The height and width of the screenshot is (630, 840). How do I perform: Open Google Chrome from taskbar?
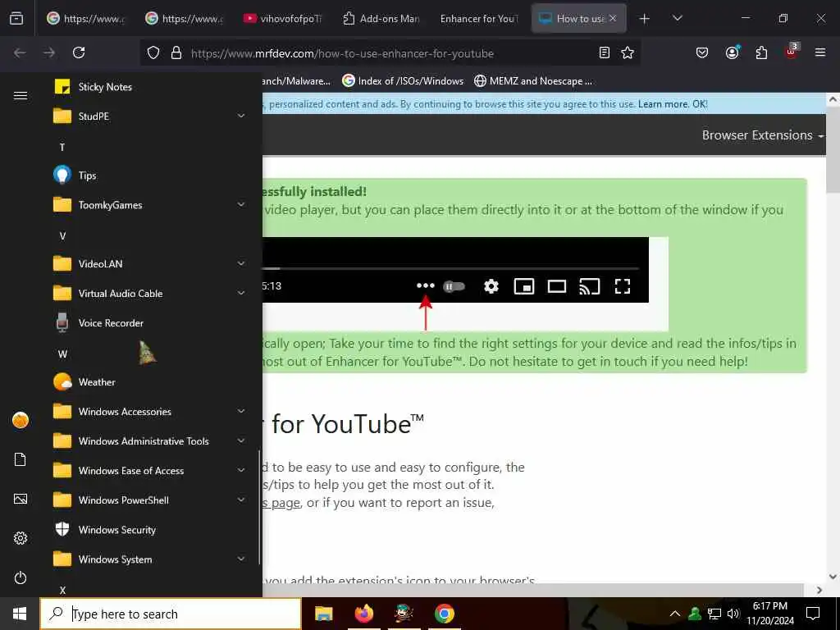[444, 614]
